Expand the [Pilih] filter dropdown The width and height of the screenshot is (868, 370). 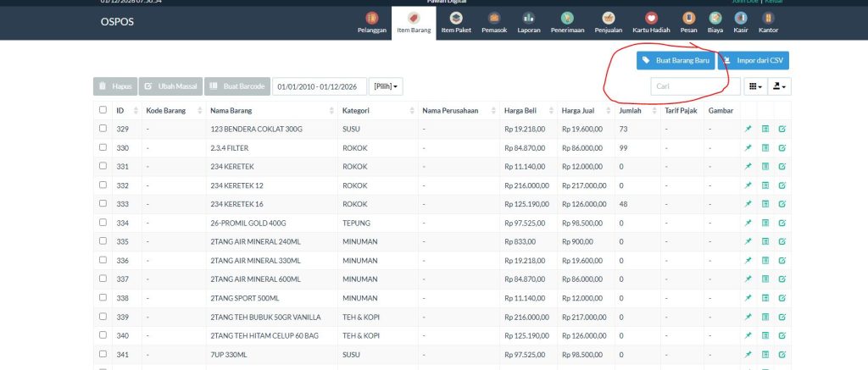tap(387, 86)
